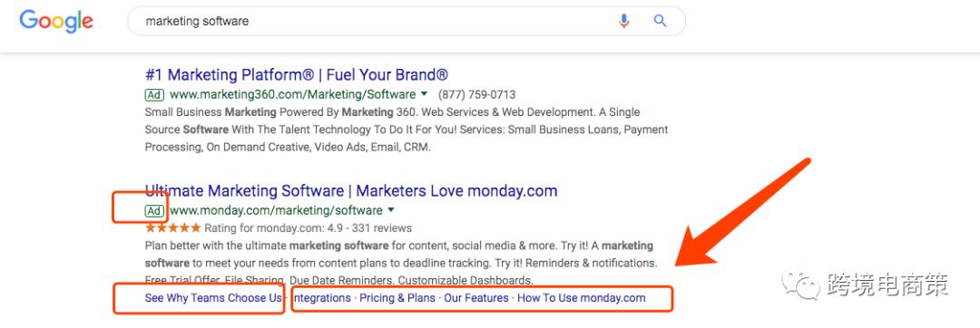Call the (877) 759-0713 phone number
The image size is (980, 328).
477,95
